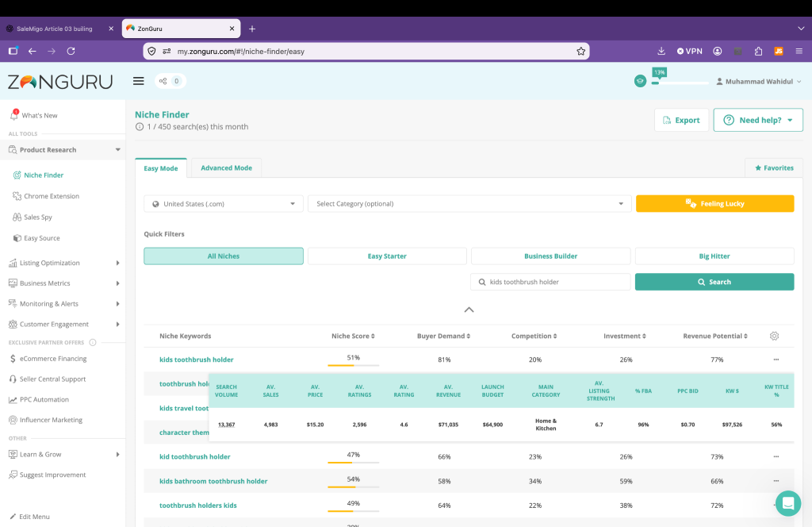Open a new browser tab
812x527 pixels.
tap(252, 29)
